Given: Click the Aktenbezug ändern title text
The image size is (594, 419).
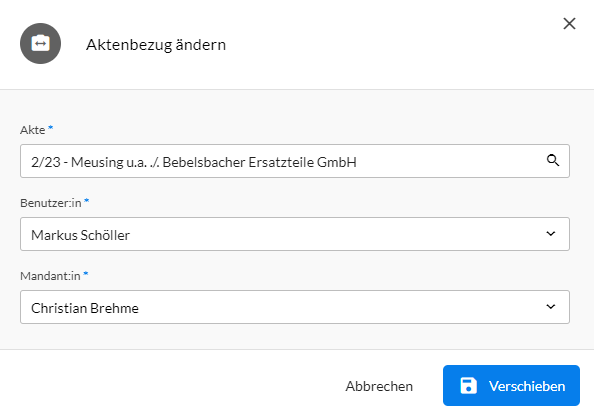Looking at the screenshot, I should click(x=156, y=45).
